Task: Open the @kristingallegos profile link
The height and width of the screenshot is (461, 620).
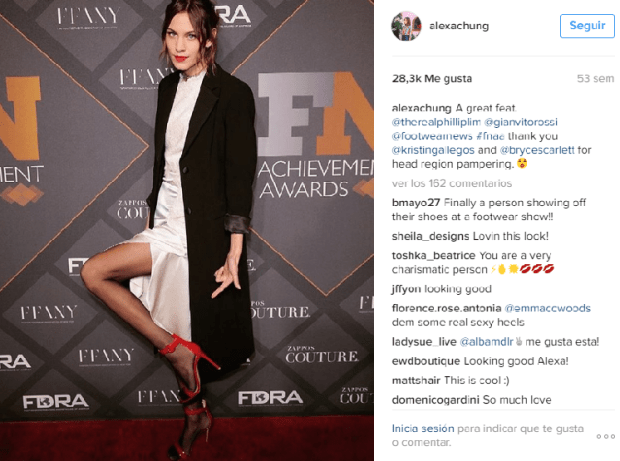Action: 433,150
